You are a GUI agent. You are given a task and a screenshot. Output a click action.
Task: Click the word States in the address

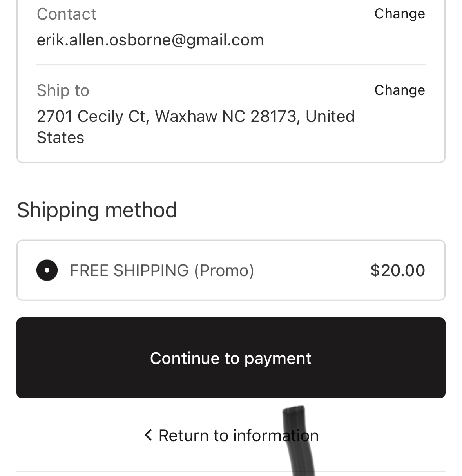click(60, 138)
